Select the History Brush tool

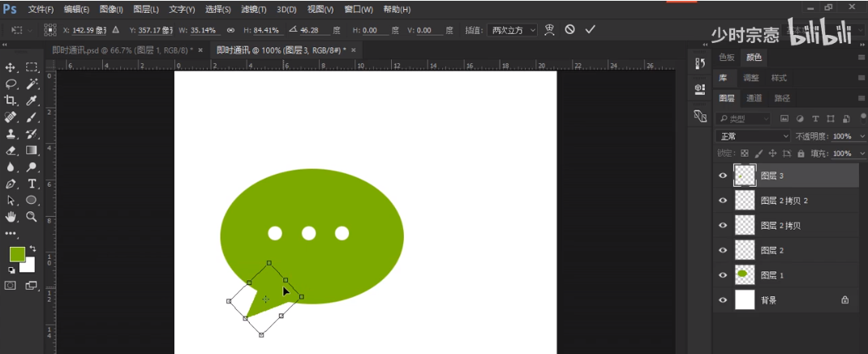click(x=32, y=133)
